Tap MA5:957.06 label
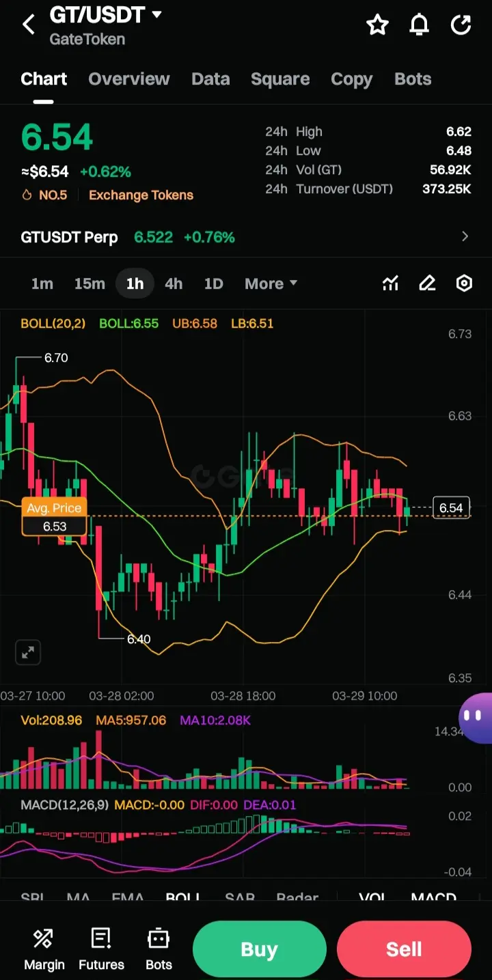Viewport: 492px width, 980px height. 131,720
